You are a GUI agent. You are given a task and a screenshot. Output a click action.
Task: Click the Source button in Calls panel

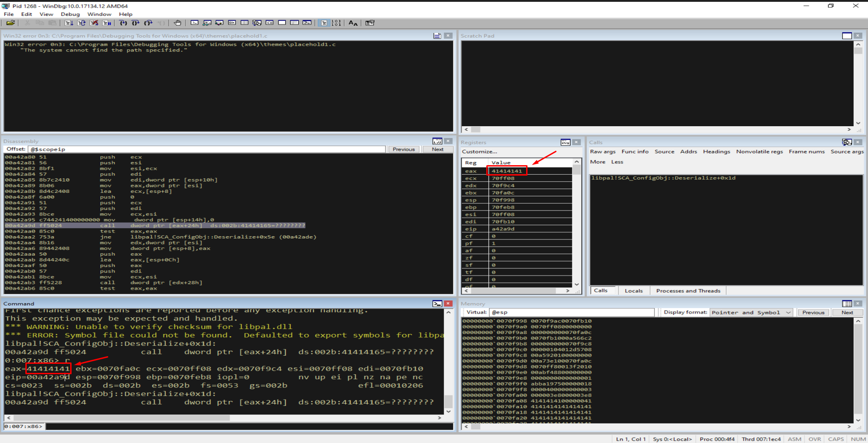click(664, 152)
